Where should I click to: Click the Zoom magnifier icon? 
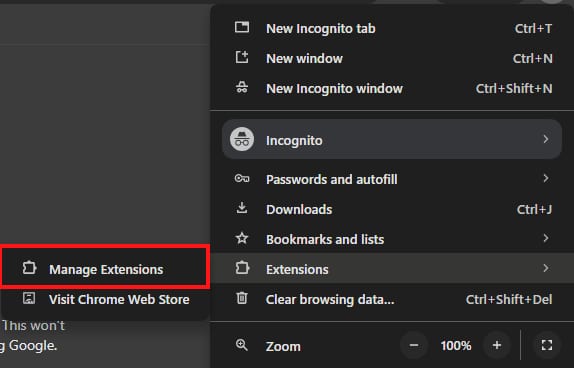coord(242,345)
